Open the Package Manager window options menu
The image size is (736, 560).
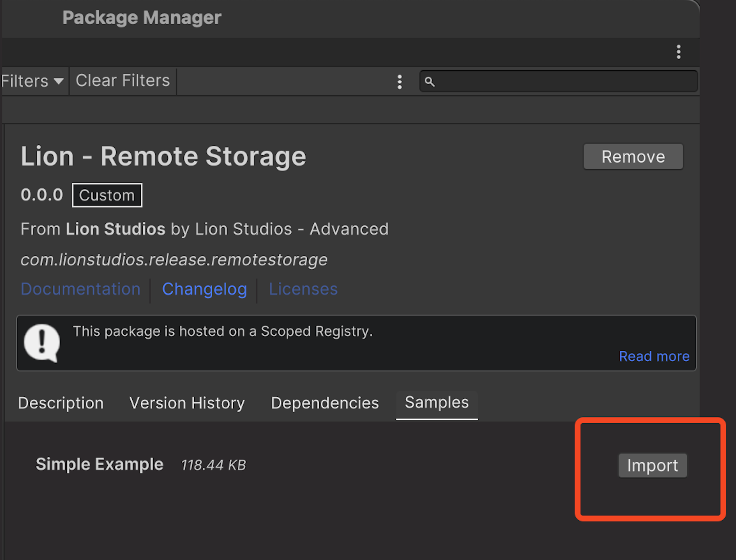[x=678, y=52]
